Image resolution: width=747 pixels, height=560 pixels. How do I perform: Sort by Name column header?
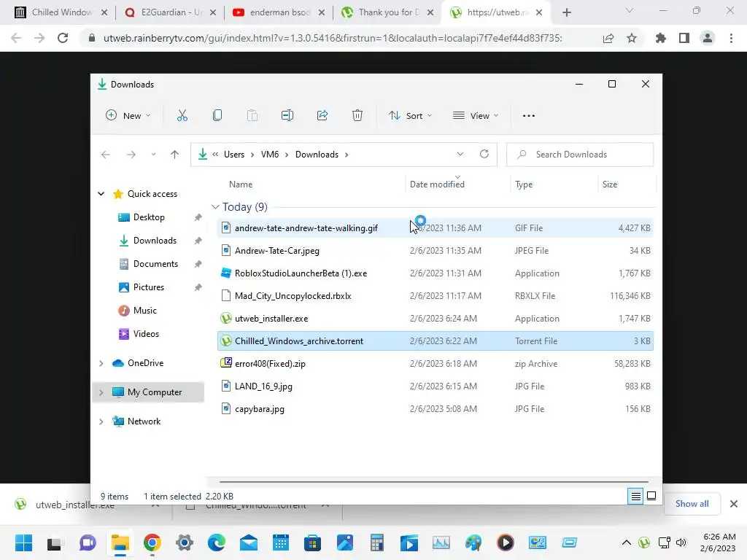241,184
